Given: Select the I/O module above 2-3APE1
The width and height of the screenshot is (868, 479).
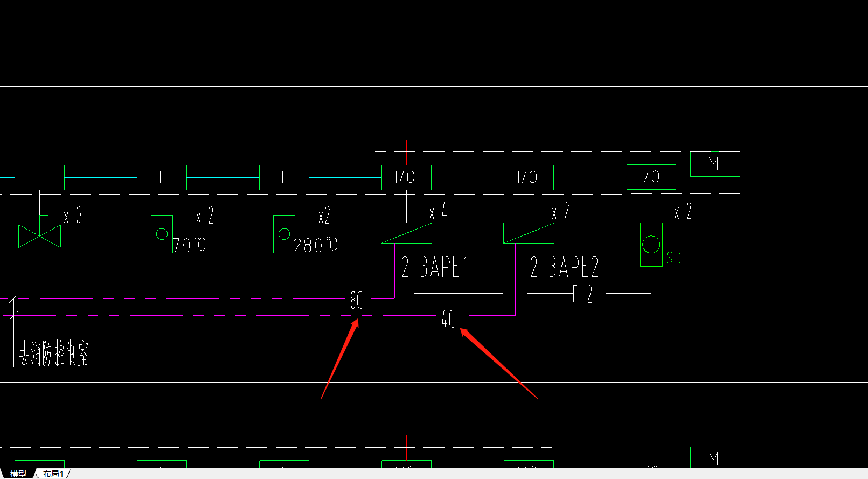Looking at the screenshot, I should (x=406, y=177).
